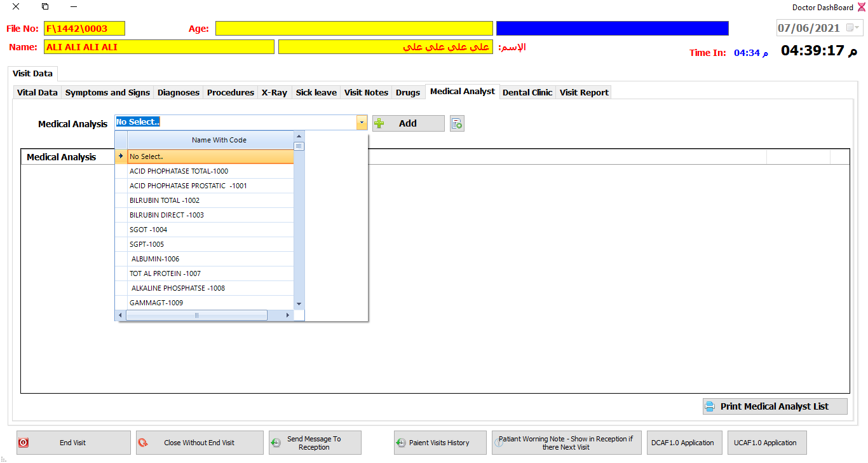The image size is (868, 463).
Task: Click the End Visit button
Action: 73,443
